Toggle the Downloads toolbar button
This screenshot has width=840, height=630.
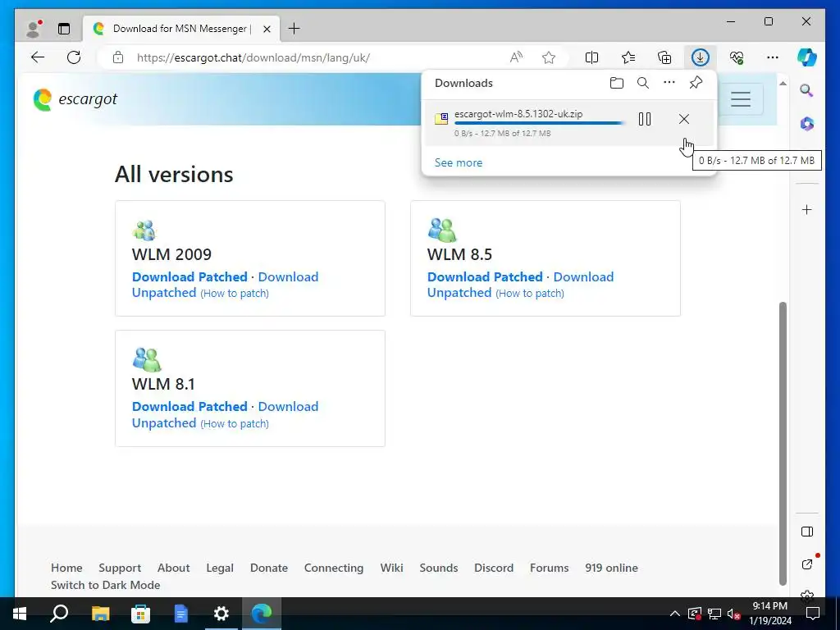point(701,57)
